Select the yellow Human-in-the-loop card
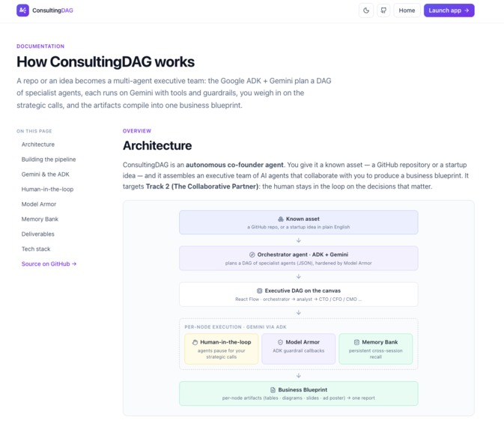 click(x=222, y=349)
